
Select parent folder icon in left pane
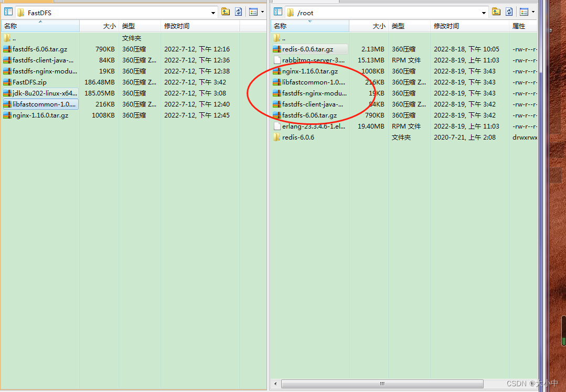[x=7, y=38]
